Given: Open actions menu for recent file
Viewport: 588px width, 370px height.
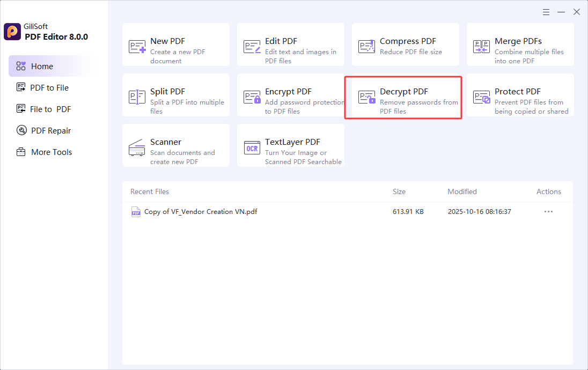Looking at the screenshot, I should [x=548, y=212].
